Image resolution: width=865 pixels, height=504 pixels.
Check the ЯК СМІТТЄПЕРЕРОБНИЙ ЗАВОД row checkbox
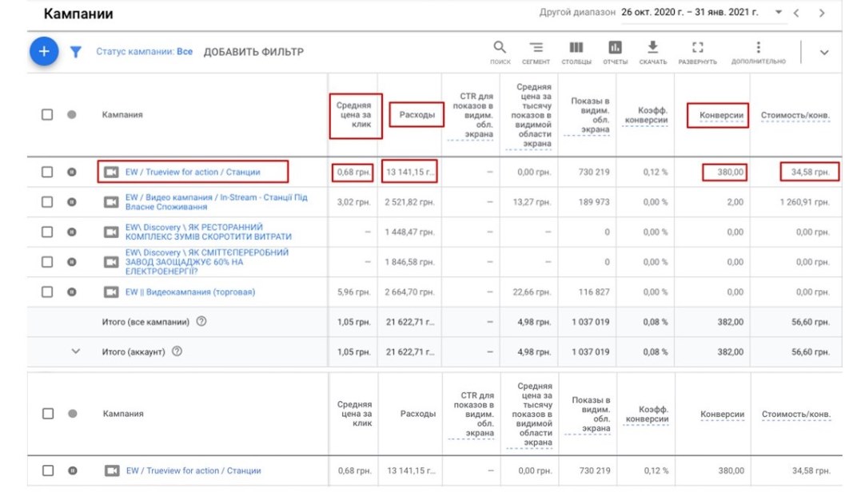47,262
